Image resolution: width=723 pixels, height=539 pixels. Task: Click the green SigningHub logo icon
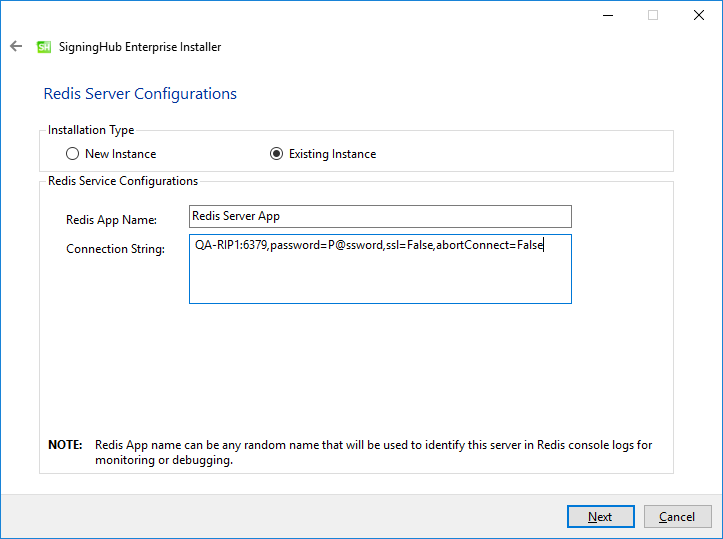44,47
